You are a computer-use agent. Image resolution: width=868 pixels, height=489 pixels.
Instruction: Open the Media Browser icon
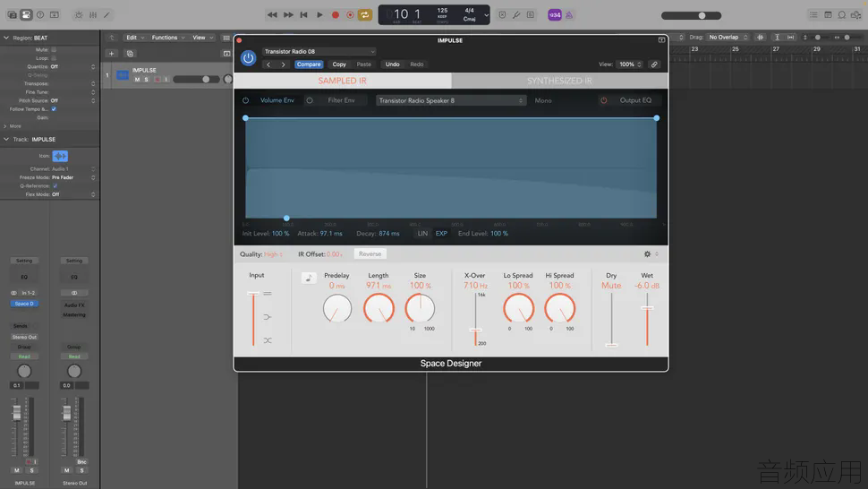[855, 15]
